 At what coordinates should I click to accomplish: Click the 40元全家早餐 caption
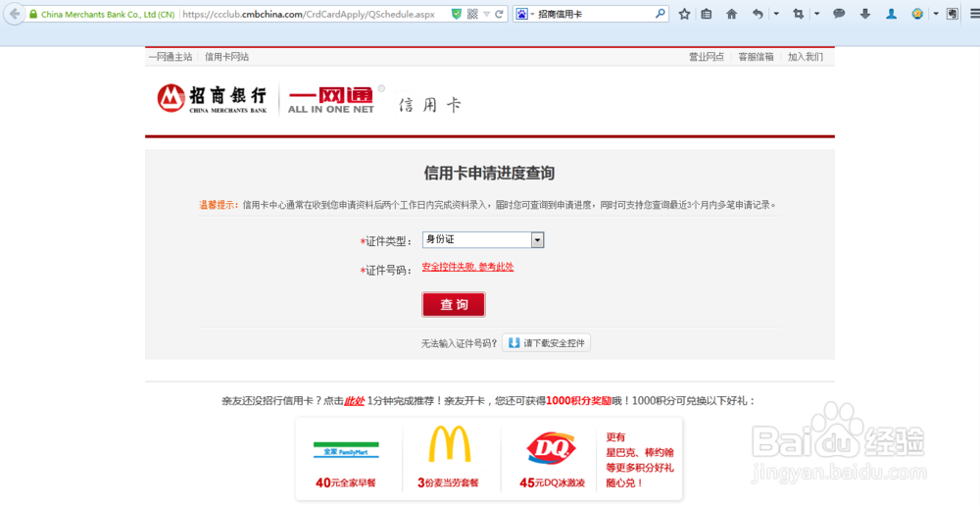pos(346,482)
